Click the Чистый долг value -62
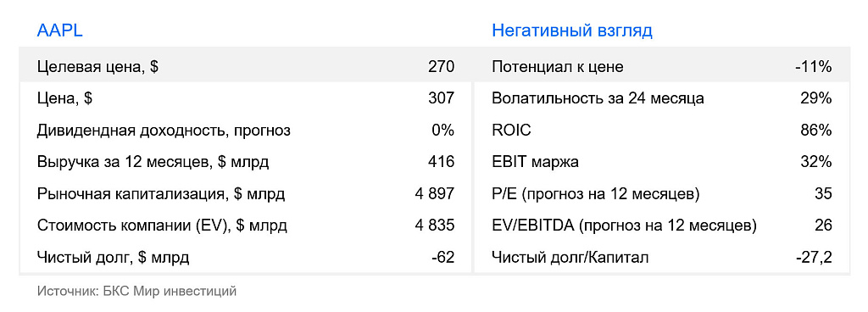This screenshot has height=312, width=868. coord(442,258)
